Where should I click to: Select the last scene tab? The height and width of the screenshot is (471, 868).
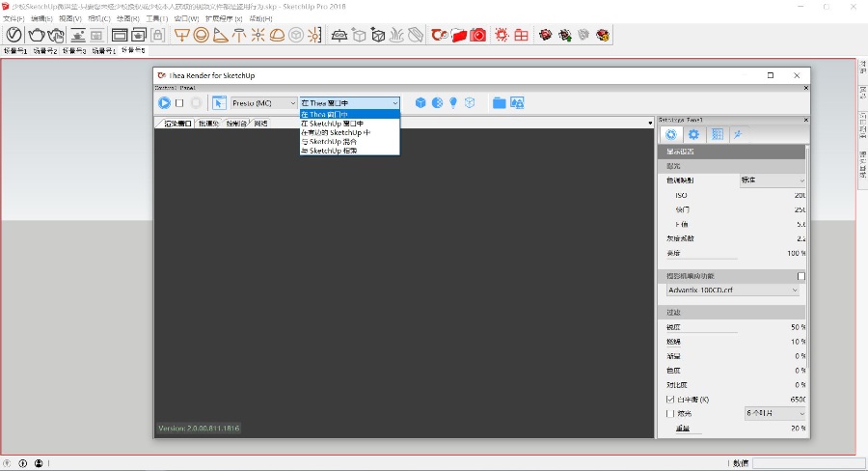tap(133, 50)
